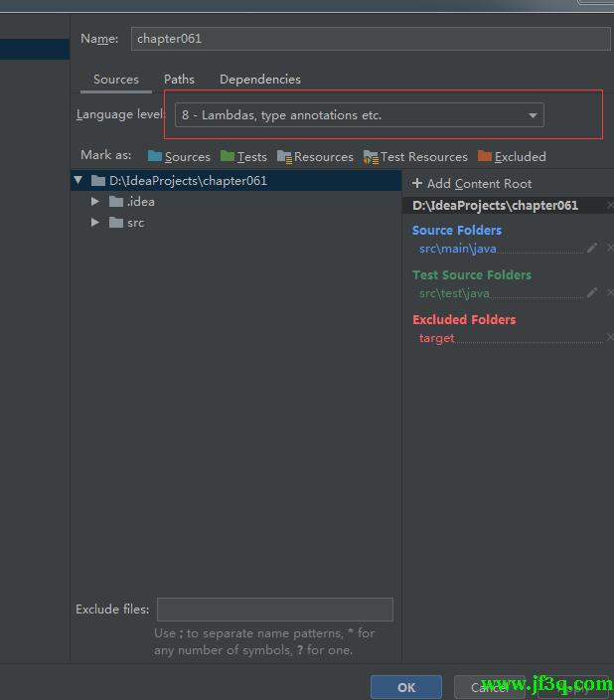This screenshot has height=700, width=614.
Task: Edit src\main\java source folder properties
Action: [592, 249]
